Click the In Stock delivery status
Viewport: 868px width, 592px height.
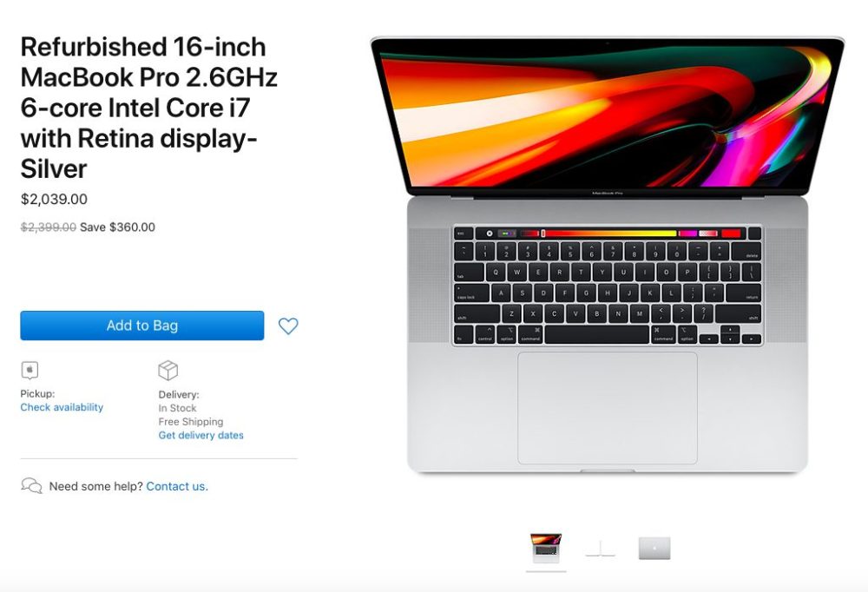coord(177,408)
